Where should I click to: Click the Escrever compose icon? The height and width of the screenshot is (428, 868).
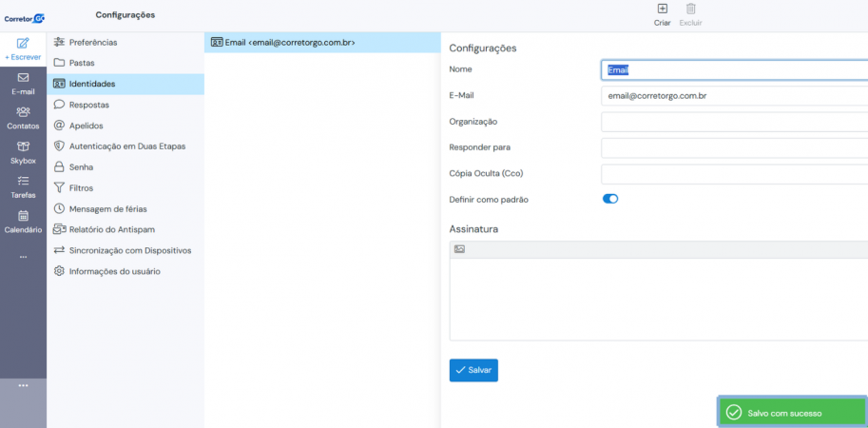(23, 43)
